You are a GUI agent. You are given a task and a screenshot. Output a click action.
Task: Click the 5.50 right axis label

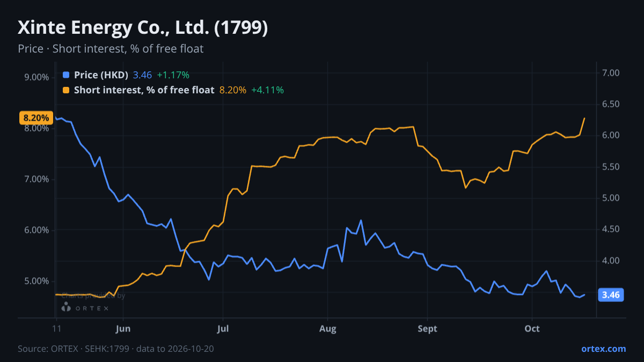point(611,167)
